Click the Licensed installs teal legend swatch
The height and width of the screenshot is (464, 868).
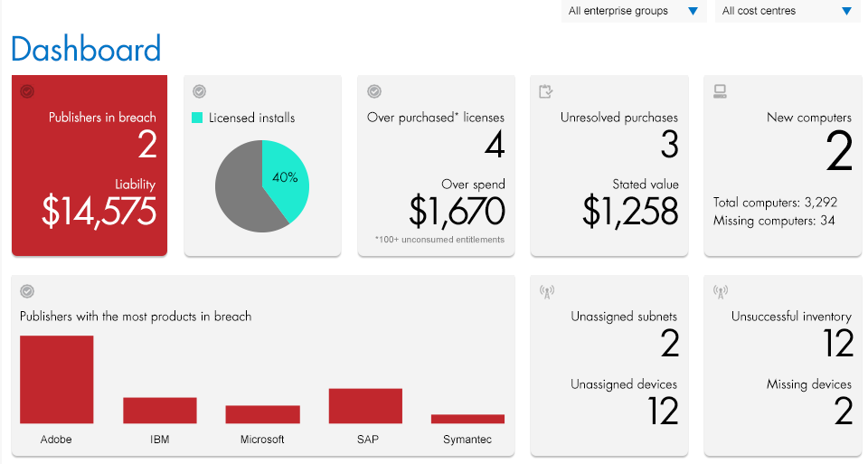coord(197,118)
